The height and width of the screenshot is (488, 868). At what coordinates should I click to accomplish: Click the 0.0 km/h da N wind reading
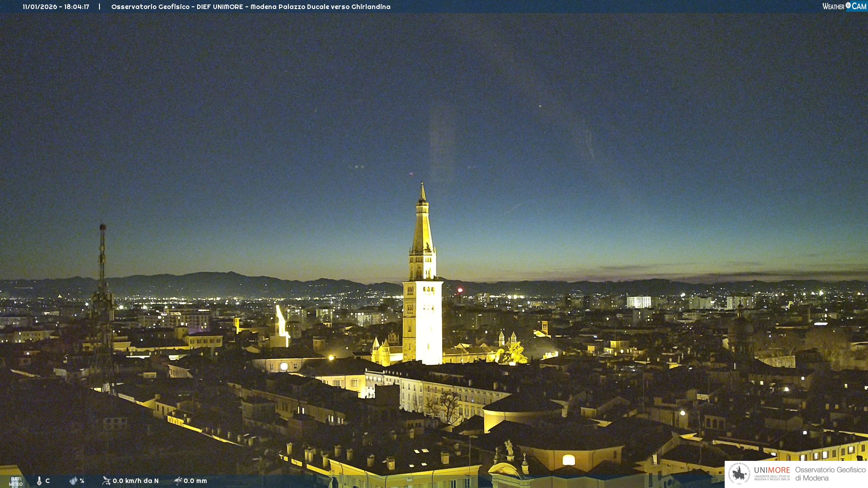[136, 481]
